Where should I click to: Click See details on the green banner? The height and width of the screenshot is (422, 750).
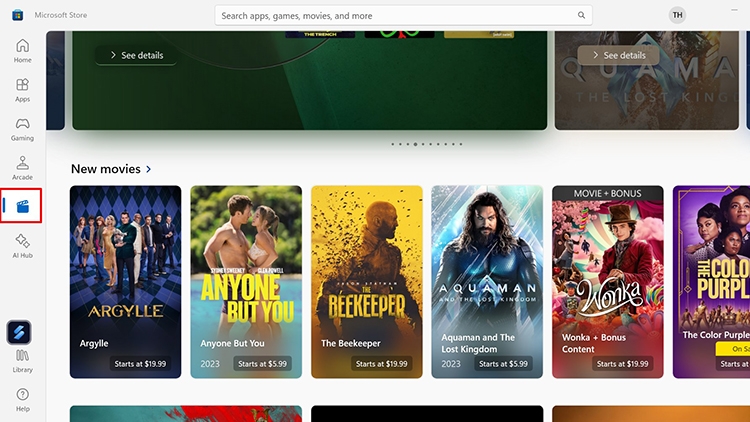(x=137, y=55)
